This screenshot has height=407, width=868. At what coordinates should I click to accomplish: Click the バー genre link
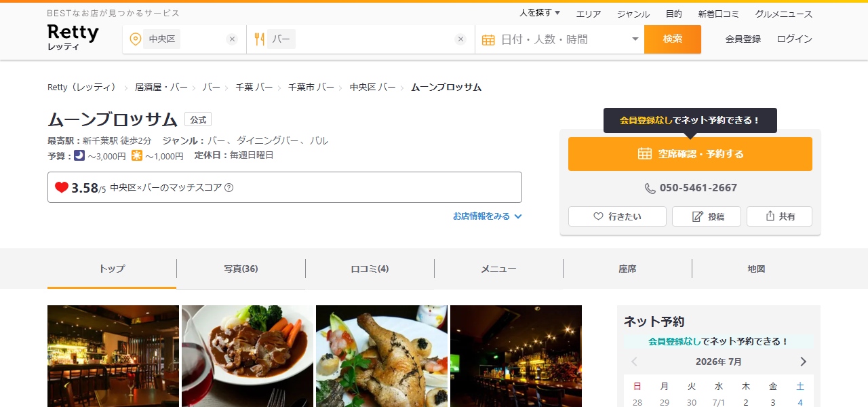216,140
